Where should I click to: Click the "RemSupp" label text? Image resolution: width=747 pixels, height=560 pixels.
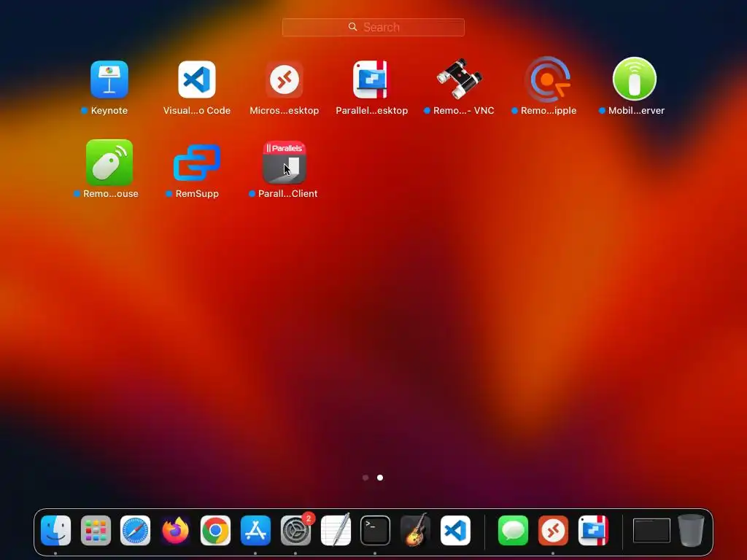(x=197, y=194)
